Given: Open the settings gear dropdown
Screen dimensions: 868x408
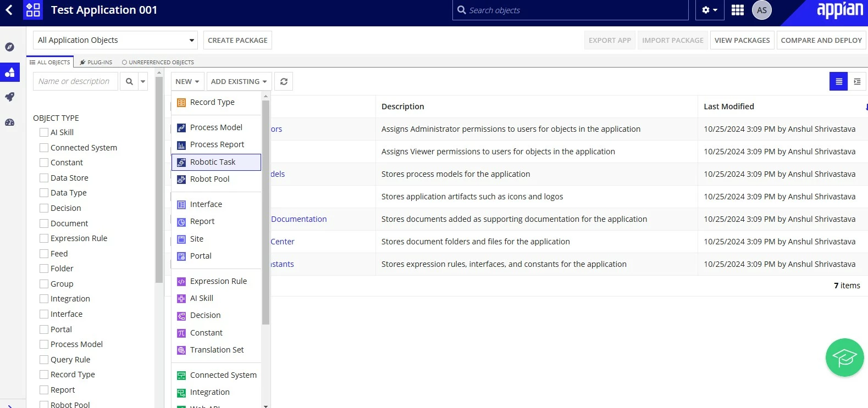Looking at the screenshot, I should [x=710, y=10].
